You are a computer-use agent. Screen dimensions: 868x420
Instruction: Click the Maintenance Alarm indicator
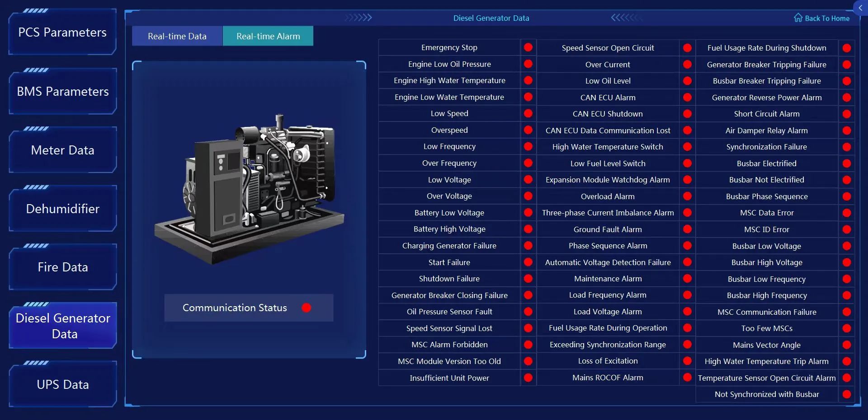[x=687, y=279]
